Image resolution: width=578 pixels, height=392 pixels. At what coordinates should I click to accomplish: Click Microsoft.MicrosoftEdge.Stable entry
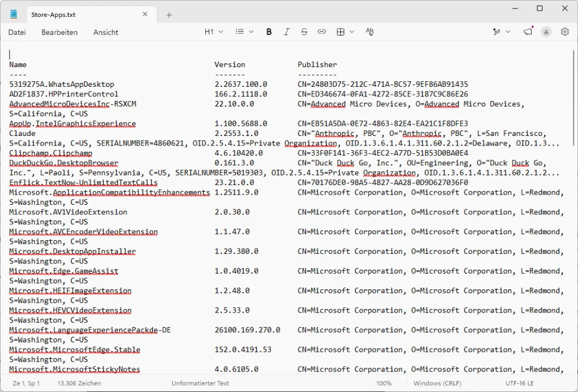coord(75,350)
